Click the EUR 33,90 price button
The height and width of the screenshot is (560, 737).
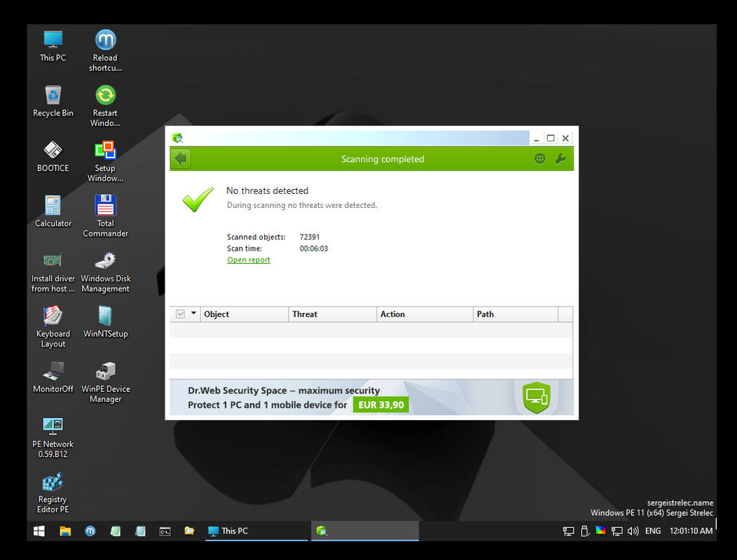coord(380,405)
